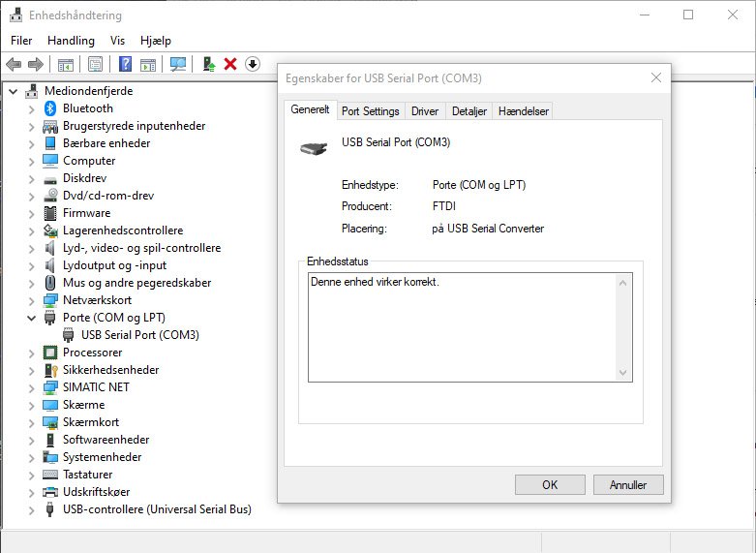Click the Dvd/cd-rom-drev disc icon
Viewport: 756px width, 553px height.
pos(50,196)
